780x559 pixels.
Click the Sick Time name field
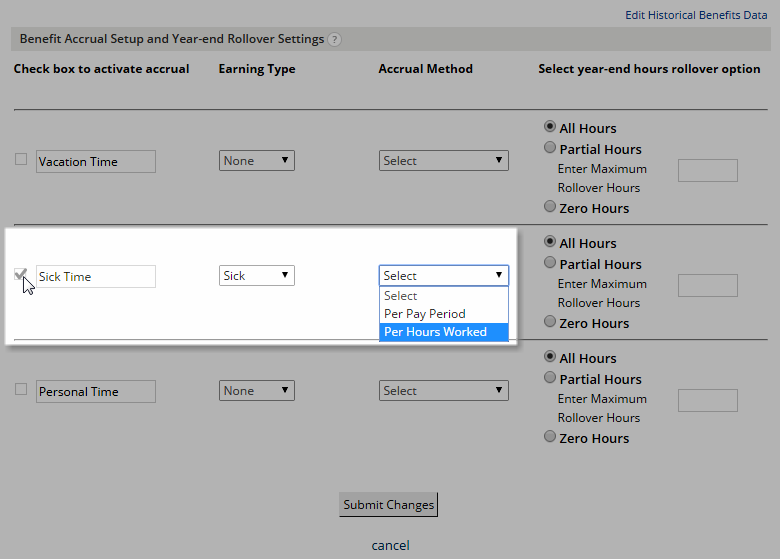(96, 277)
